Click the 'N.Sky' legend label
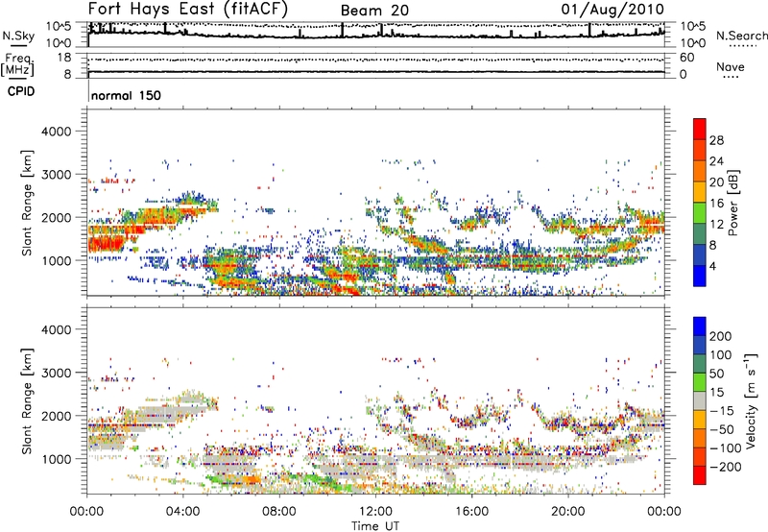This screenshot has width=768, height=532. [18, 36]
